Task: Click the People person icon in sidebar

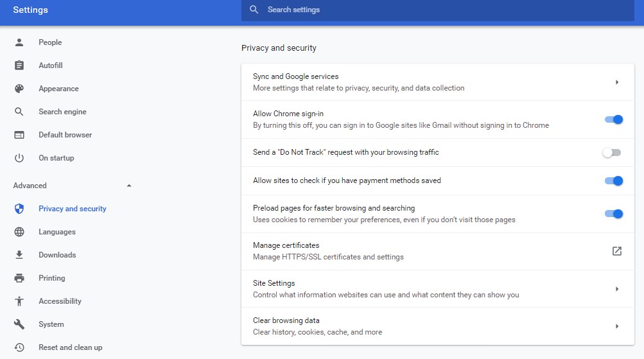Action: click(x=19, y=42)
